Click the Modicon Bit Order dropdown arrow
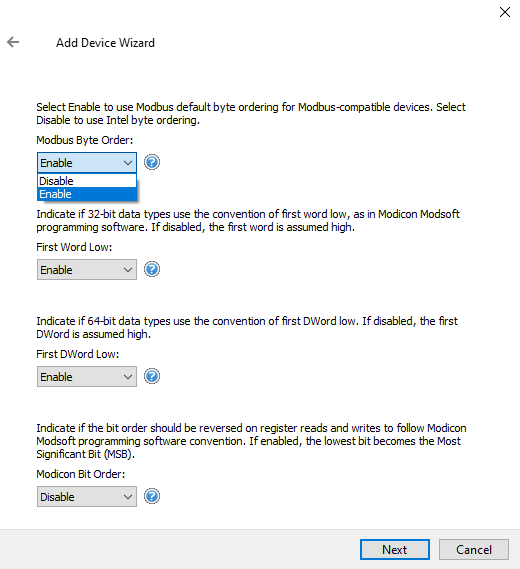The height and width of the screenshot is (569, 520). (128, 497)
